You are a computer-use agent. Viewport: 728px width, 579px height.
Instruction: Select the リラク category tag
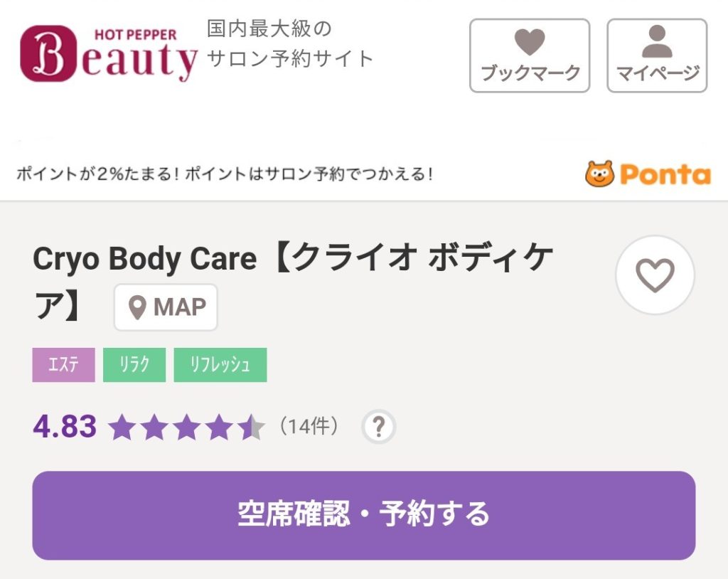(134, 364)
